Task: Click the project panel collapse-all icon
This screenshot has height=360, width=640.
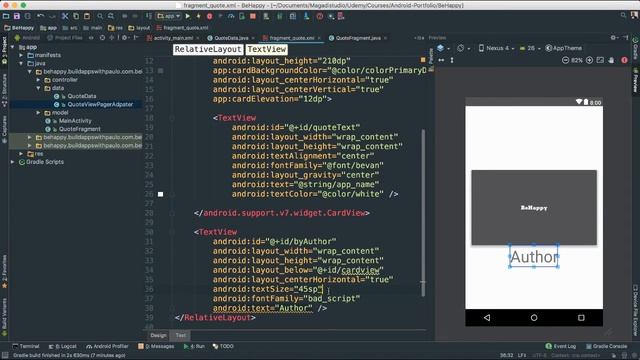Action: pyautogui.click(x=111, y=38)
